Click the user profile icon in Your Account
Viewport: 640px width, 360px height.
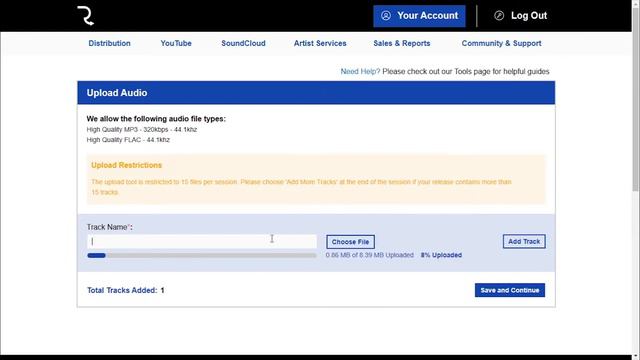click(x=386, y=16)
